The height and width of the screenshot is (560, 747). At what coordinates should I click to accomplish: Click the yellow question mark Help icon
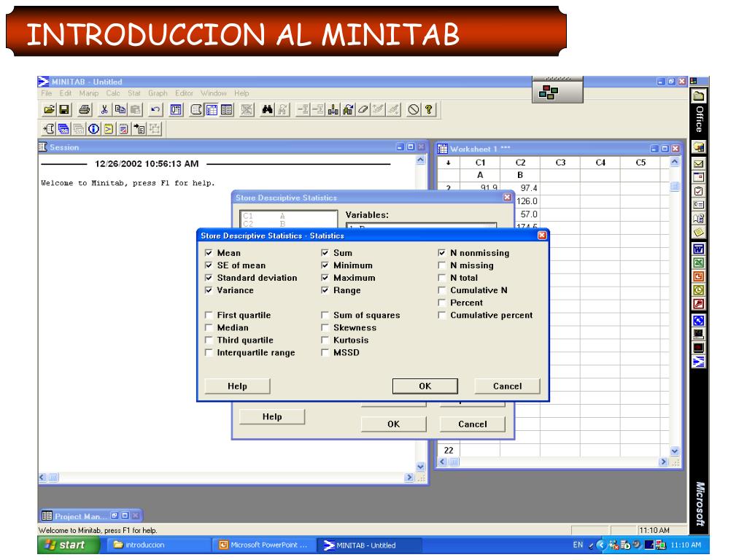429,110
